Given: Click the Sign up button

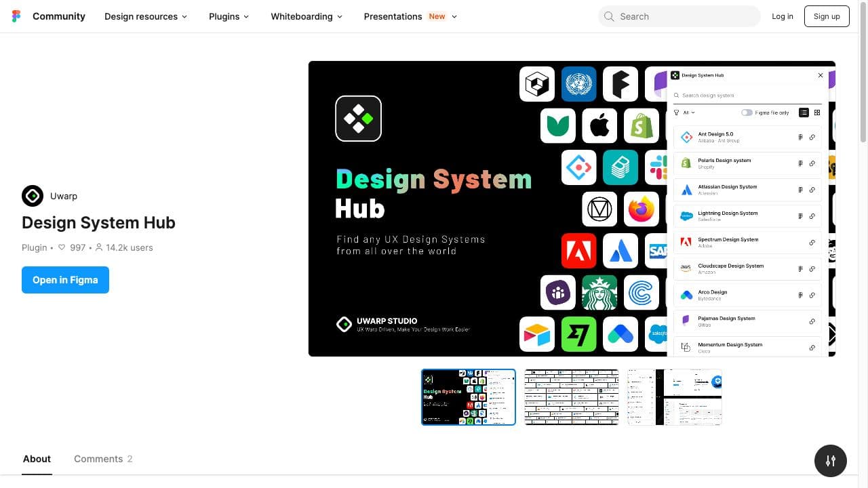Looking at the screenshot, I should (827, 16).
